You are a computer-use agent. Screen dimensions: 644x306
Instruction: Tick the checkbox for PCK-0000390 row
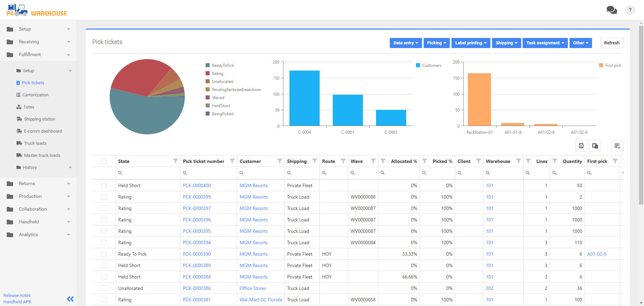(x=104, y=254)
